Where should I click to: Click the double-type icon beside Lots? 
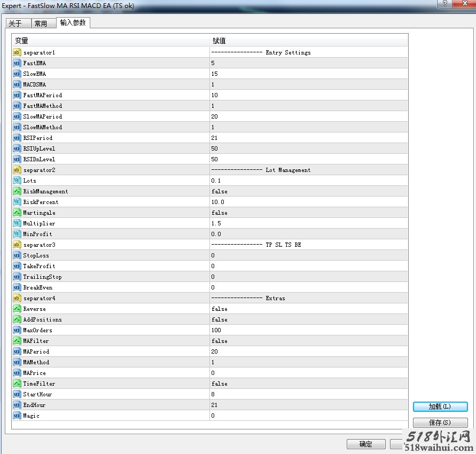[17, 181]
